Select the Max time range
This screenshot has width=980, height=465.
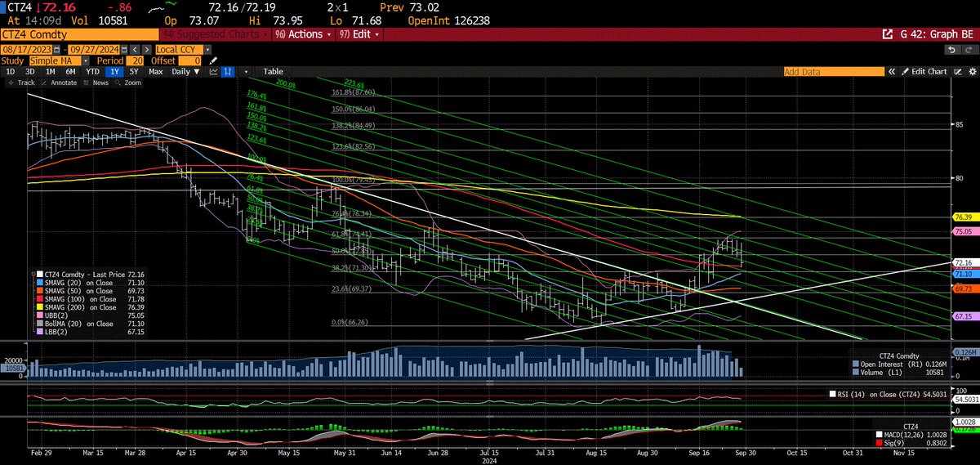155,72
